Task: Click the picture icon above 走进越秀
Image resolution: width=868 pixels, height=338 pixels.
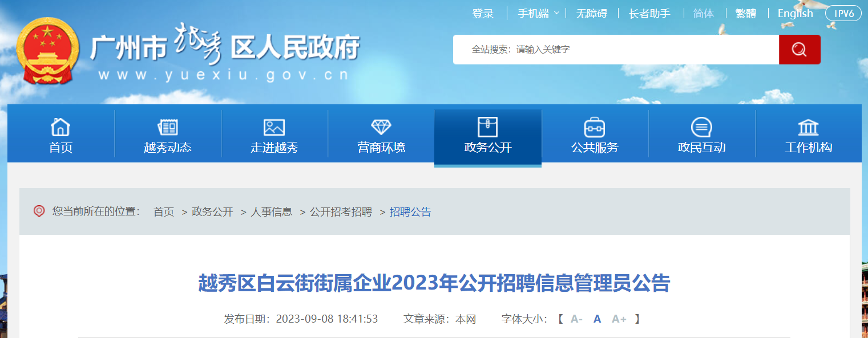Action: (274, 127)
